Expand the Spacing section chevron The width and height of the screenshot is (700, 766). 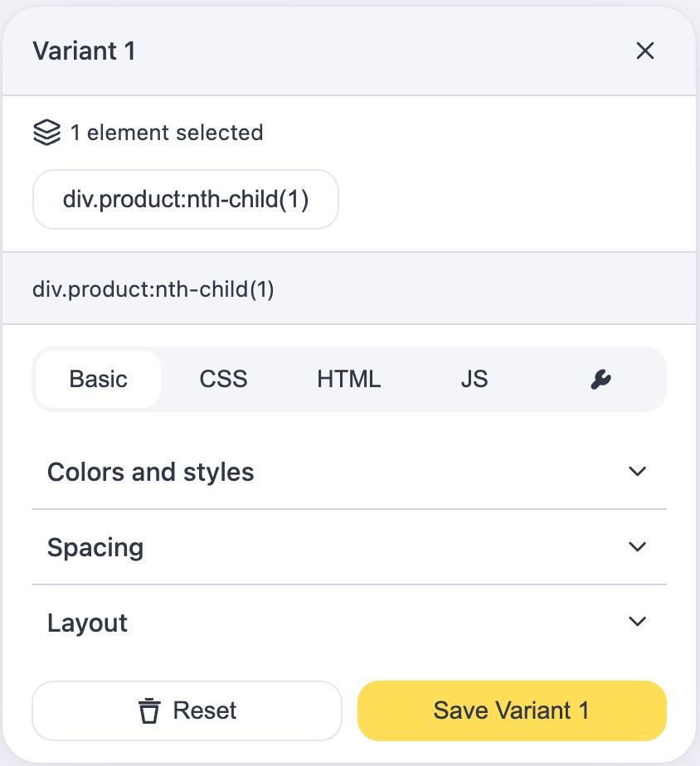click(x=637, y=547)
